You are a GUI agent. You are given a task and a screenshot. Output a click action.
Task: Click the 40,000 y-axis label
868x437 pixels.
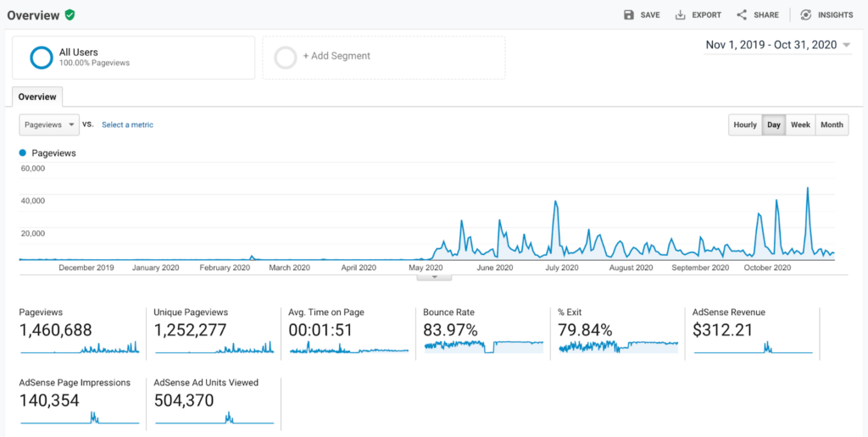(33, 200)
